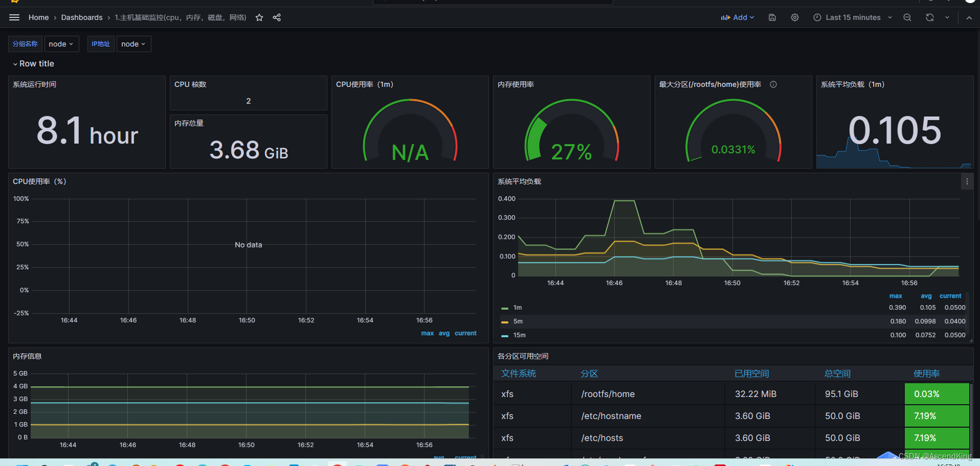
Task: Open the 分组名称 node variable dropdown
Action: pyautogui.click(x=61, y=44)
